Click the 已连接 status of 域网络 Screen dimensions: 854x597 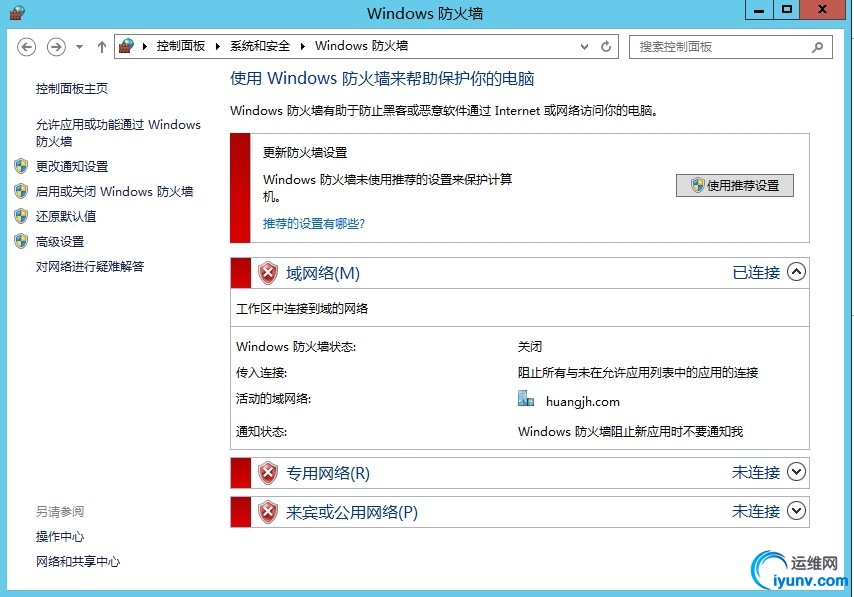[756, 272]
